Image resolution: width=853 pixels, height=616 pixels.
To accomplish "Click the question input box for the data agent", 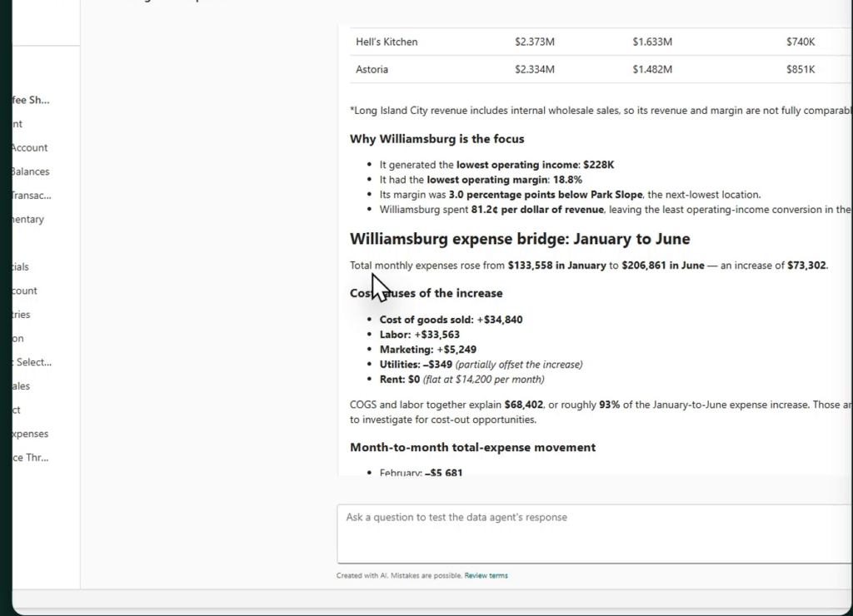I will (595, 534).
